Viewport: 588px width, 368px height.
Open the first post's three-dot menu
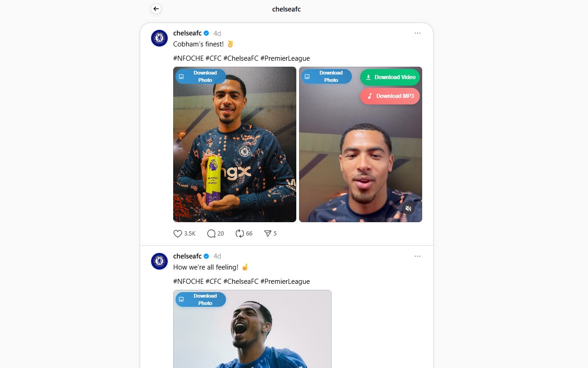coord(417,33)
